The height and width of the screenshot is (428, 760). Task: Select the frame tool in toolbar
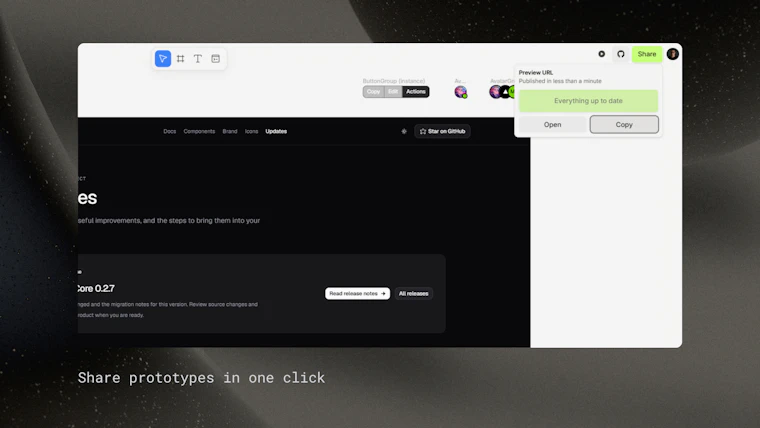click(180, 59)
